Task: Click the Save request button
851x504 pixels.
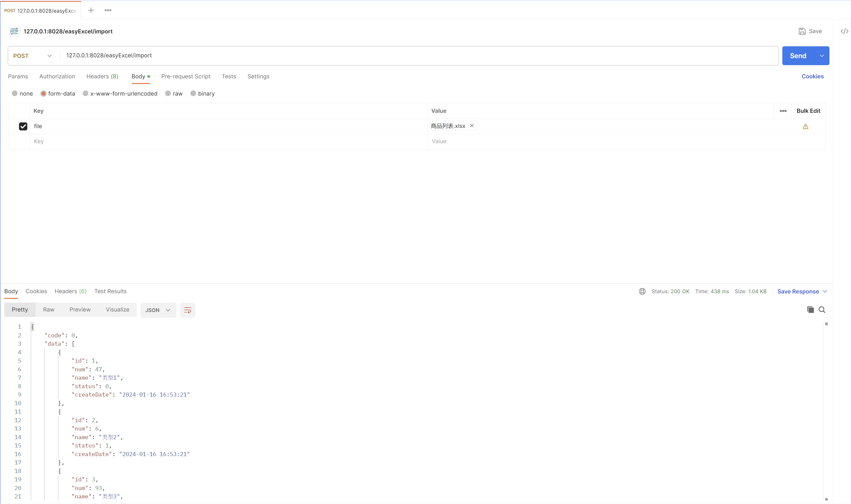Action: [810, 31]
